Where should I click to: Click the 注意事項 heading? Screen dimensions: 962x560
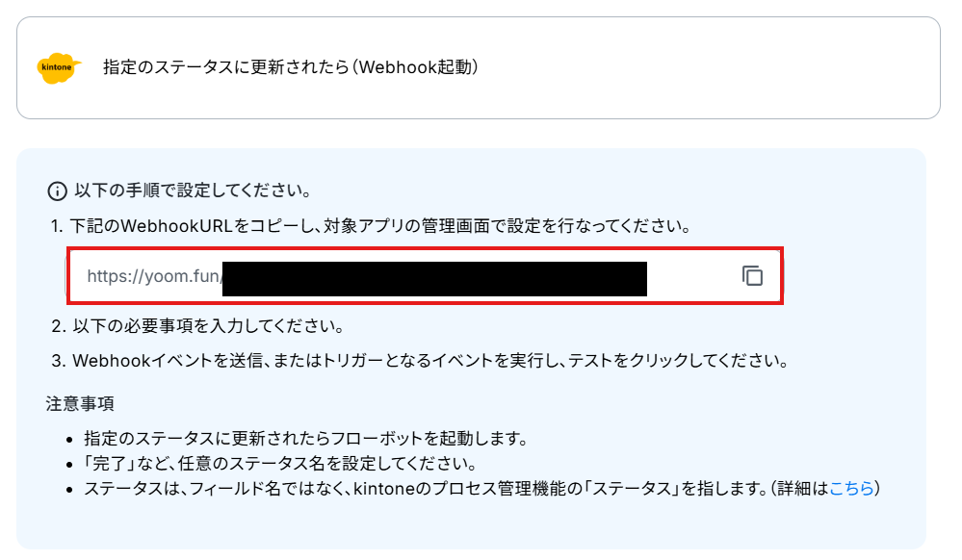80,403
